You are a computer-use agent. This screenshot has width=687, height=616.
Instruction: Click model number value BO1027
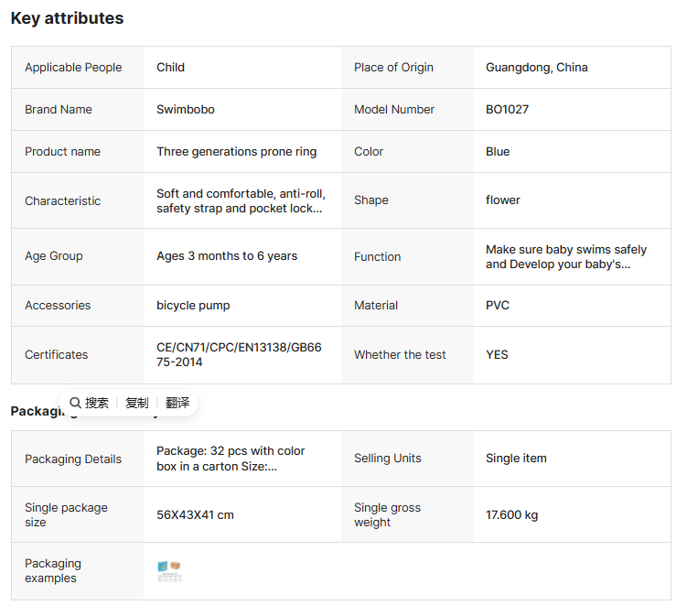point(507,110)
